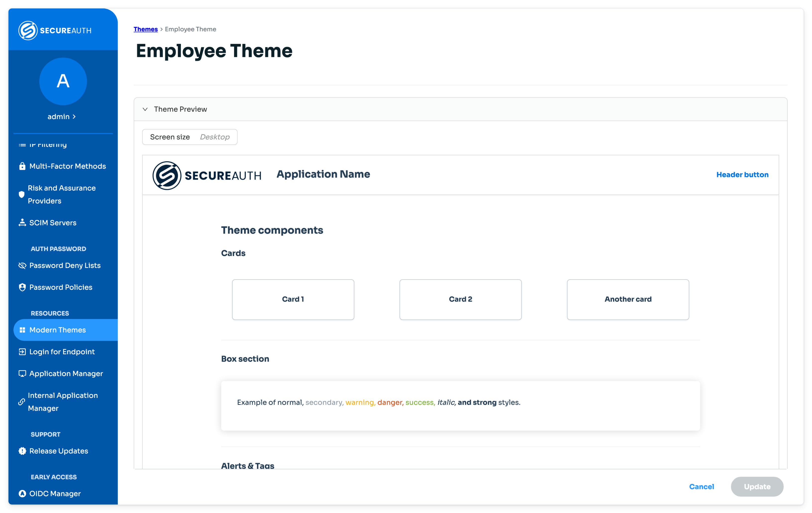The height and width of the screenshot is (513, 812).
Task: Click the Modern Themes grid icon
Action: point(22,330)
